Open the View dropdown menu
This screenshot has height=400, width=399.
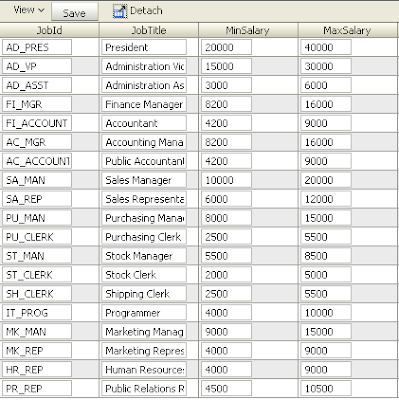(29, 10)
